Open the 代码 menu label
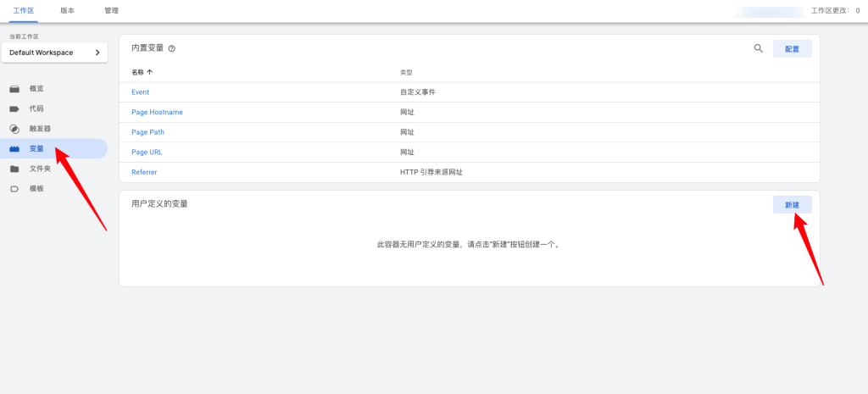Viewport: 868px width, 394px height. (36, 108)
